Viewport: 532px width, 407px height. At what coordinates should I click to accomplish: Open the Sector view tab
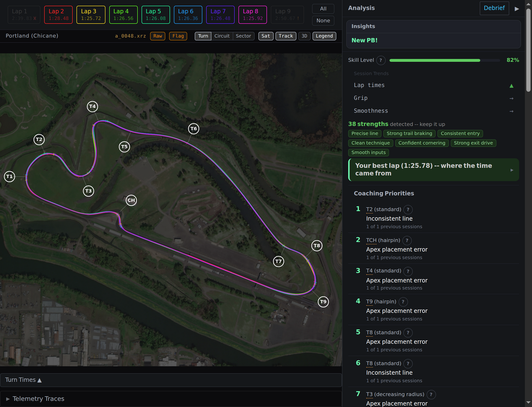[x=243, y=36]
